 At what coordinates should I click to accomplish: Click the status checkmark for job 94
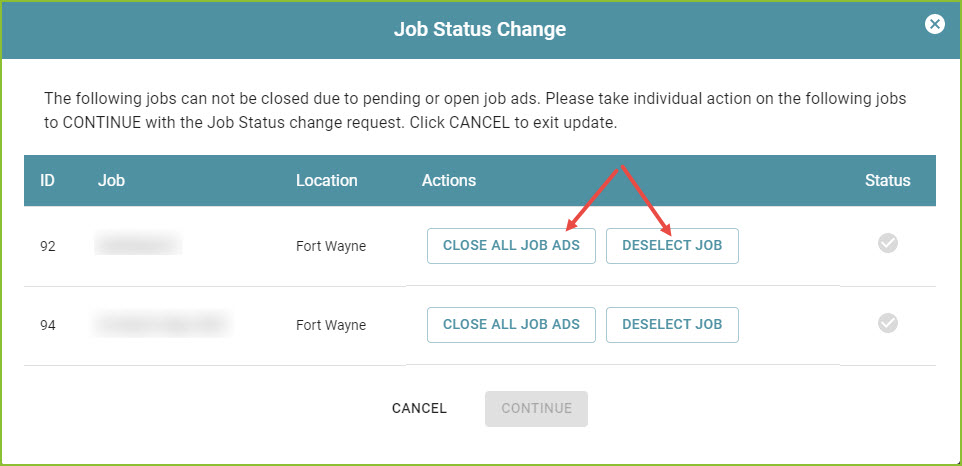tap(888, 323)
